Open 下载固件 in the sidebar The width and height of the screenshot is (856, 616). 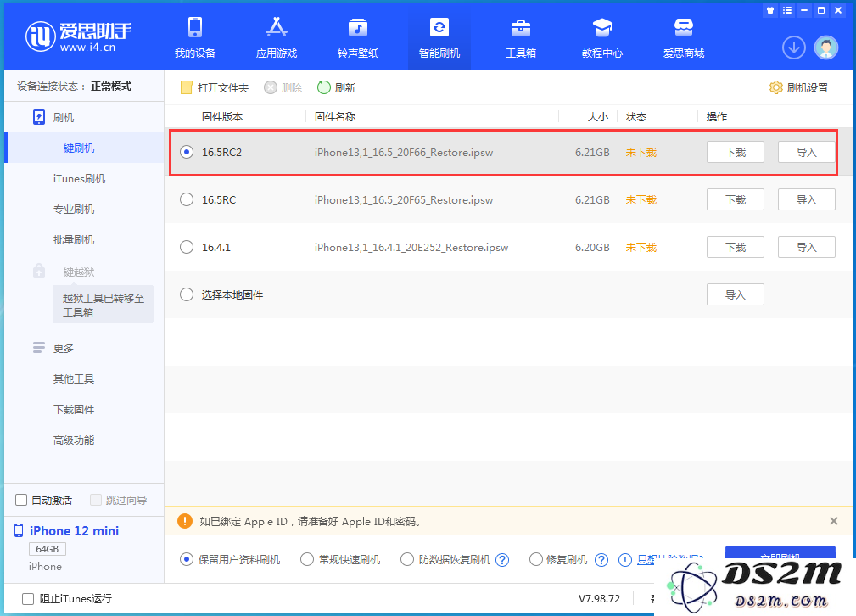74,409
